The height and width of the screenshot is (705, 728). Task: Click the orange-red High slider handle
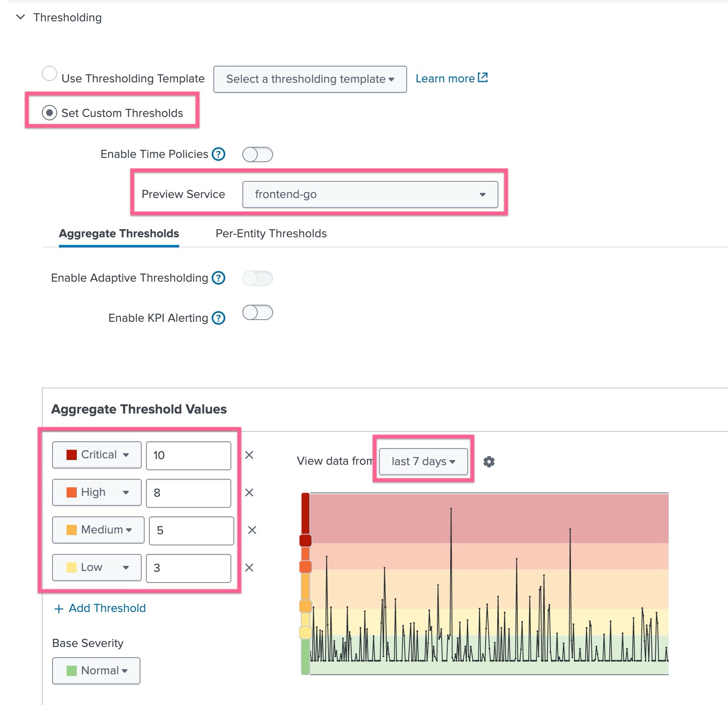point(306,567)
